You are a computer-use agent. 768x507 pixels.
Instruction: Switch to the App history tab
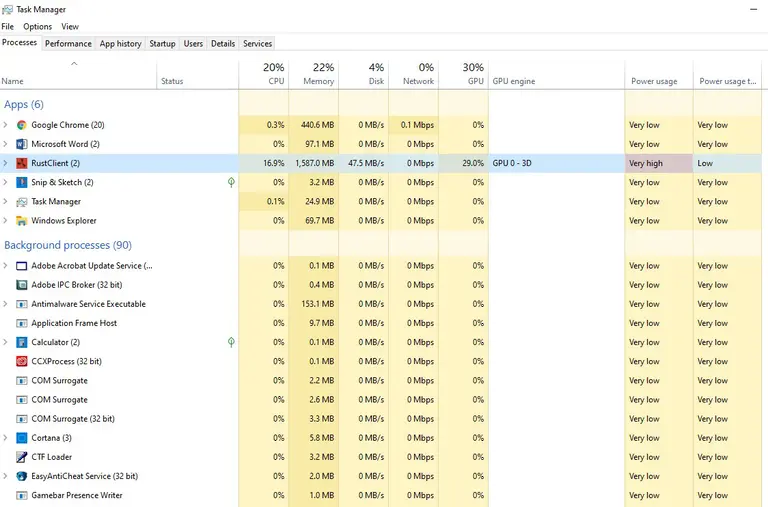coord(120,44)
